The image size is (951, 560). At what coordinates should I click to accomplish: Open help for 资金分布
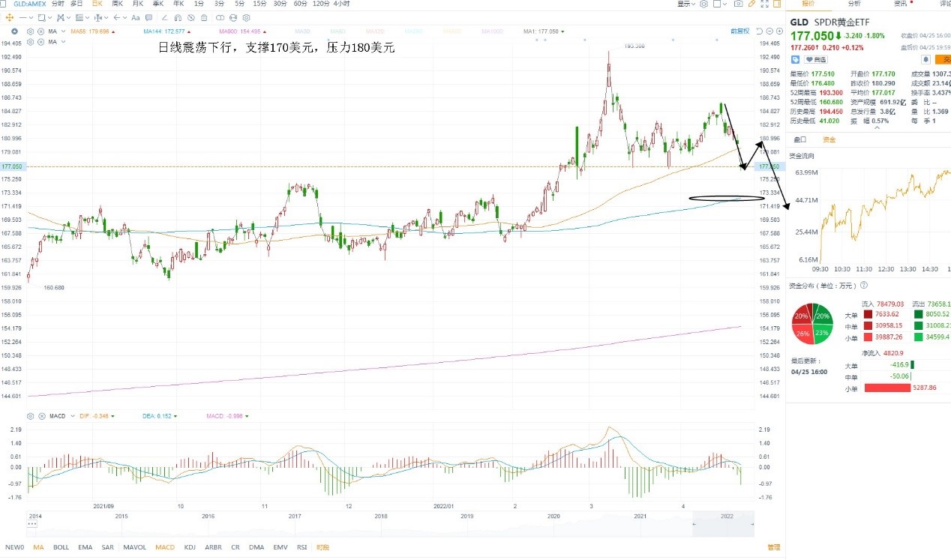[864, 286]
